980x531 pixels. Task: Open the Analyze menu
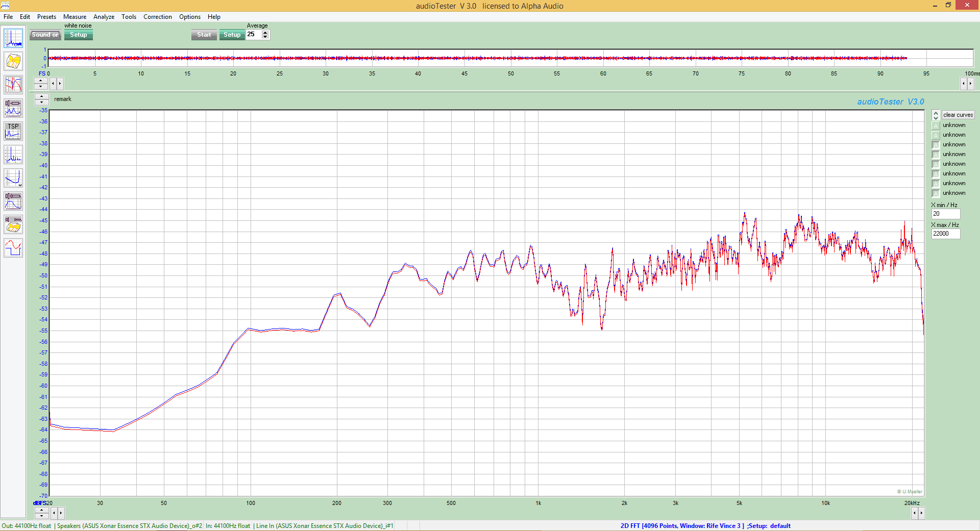[x=104, y=17]
